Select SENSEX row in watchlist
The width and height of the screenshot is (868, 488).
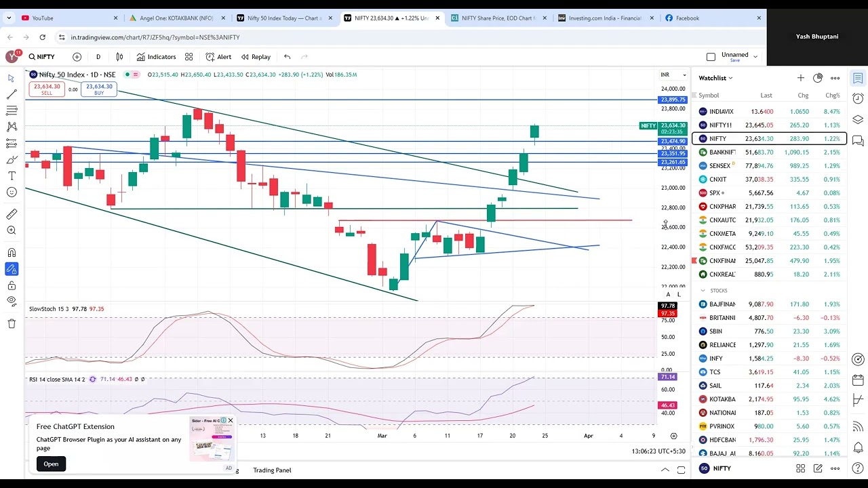click(x=769, y=166)
